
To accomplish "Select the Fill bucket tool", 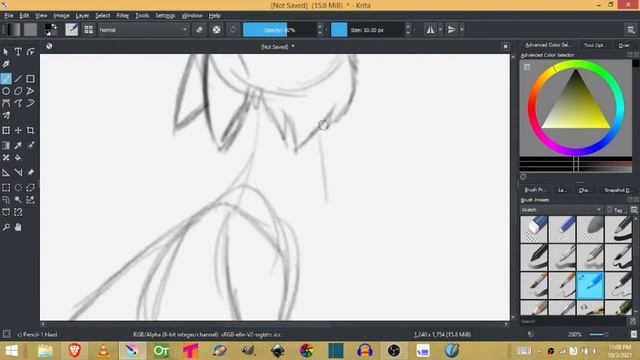I will pos(18,158).
